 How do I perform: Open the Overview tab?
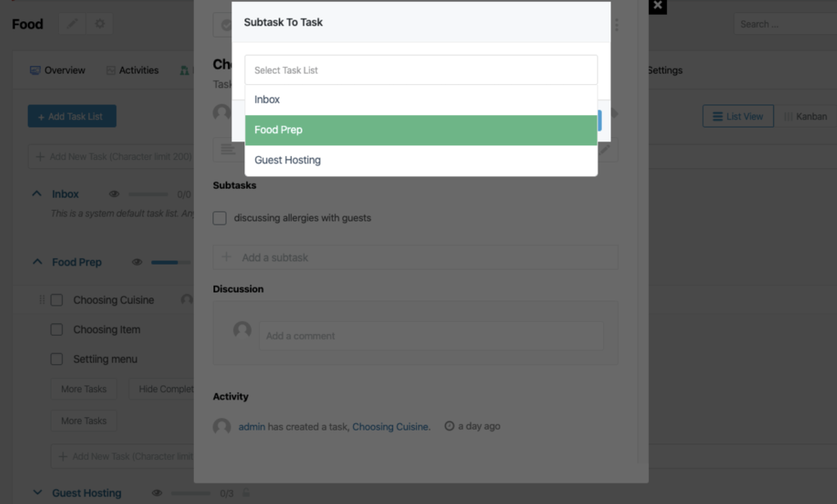tap(58, 70)
